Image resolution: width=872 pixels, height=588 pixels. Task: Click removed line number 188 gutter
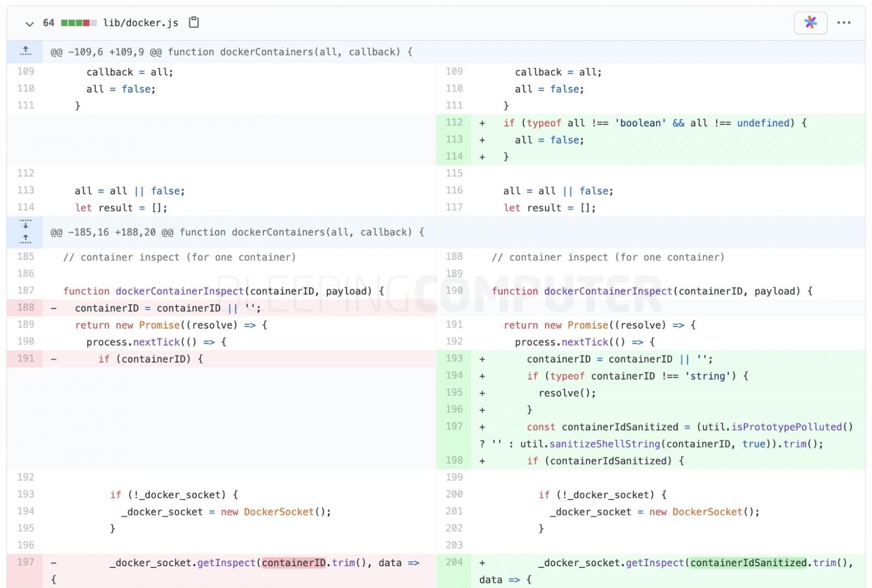pyautogui.click(x=25, y=307)
